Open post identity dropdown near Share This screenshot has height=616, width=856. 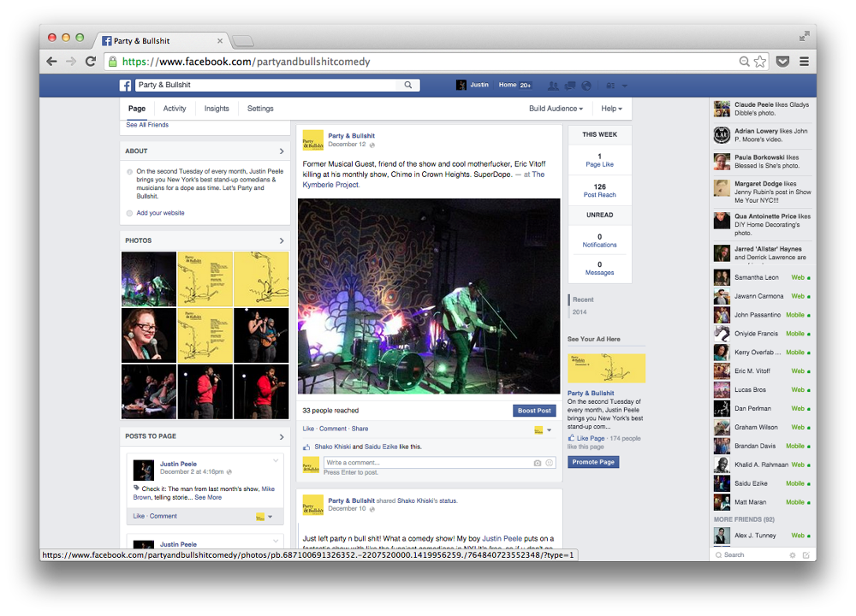[x=544, y=430]
